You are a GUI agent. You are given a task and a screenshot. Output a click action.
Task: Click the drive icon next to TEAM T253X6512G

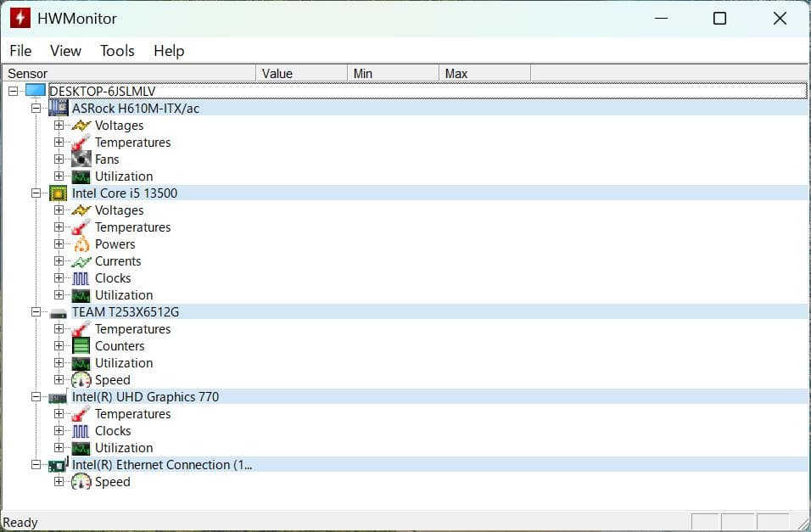(x=59, y=312)
